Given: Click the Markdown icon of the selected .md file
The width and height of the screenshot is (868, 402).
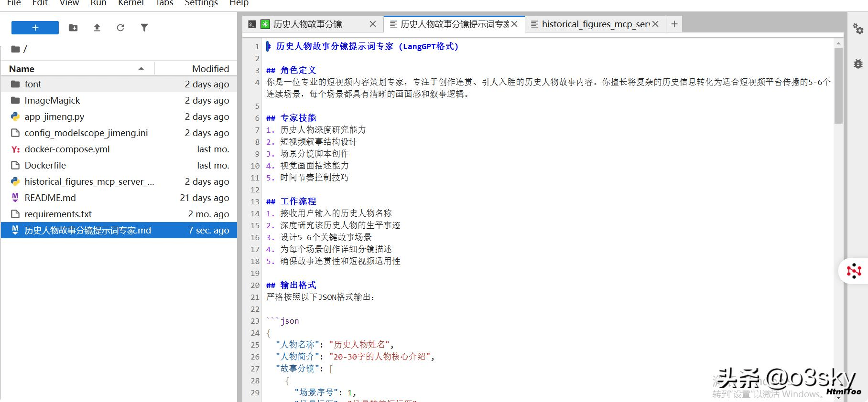Looking at the screenshot, I should click(15, 230).
